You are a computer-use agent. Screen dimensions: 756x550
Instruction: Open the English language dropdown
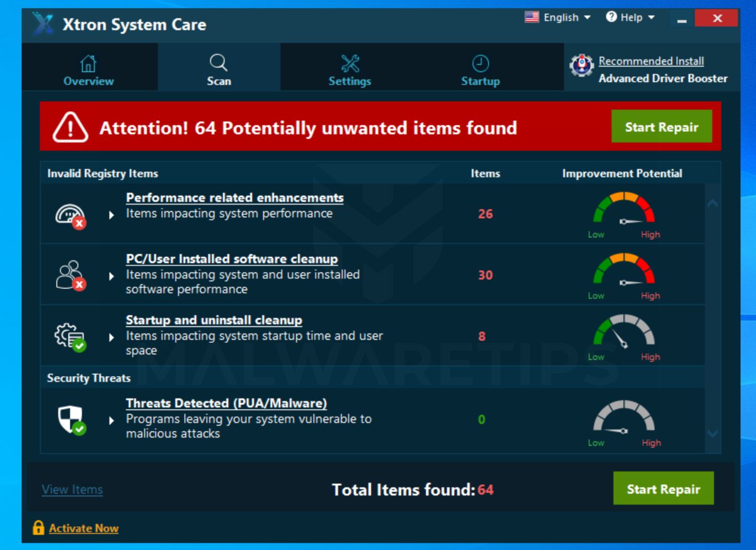point(558,17)
